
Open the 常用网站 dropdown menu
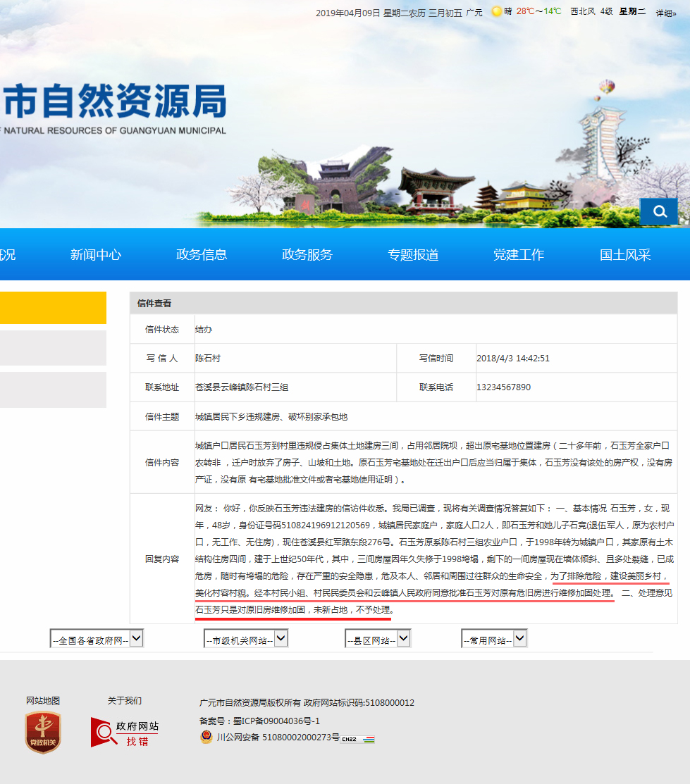click(x=494, y=639)
